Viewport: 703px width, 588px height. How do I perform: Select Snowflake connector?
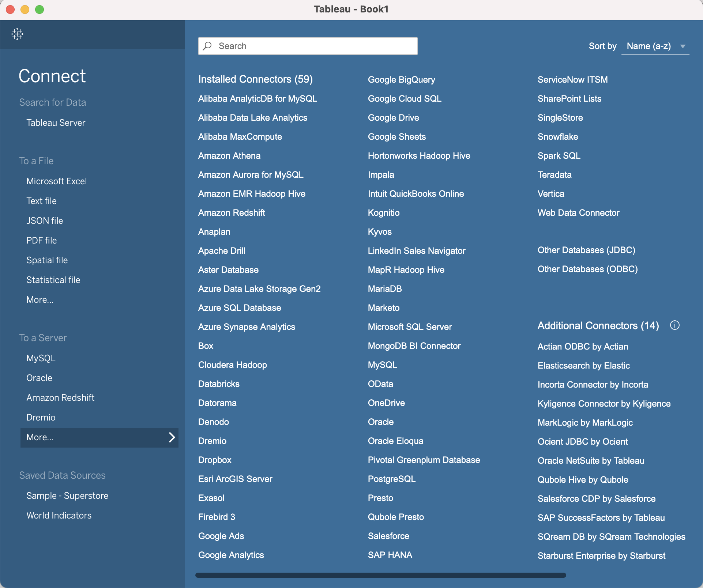click(x=558, y=137)
